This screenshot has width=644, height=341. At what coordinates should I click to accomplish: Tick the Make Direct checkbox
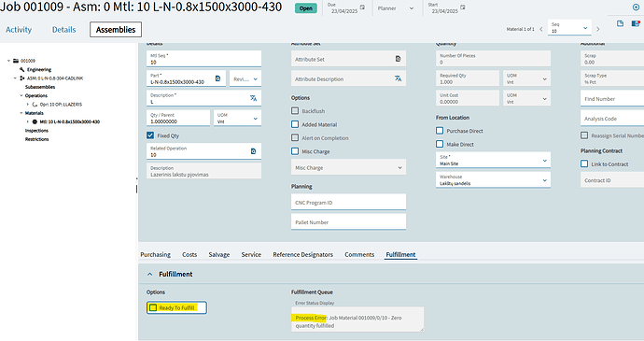click(440, 144)
